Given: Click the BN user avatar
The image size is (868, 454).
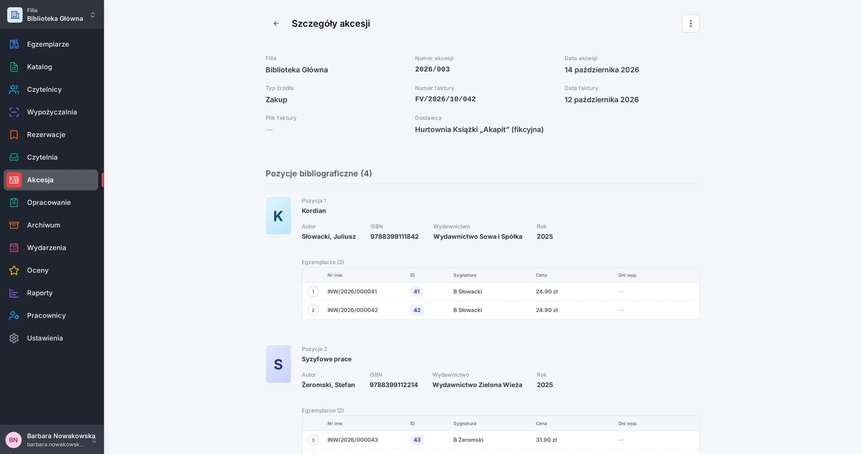Looking at the screenshot, I should [x=13, y=440].
